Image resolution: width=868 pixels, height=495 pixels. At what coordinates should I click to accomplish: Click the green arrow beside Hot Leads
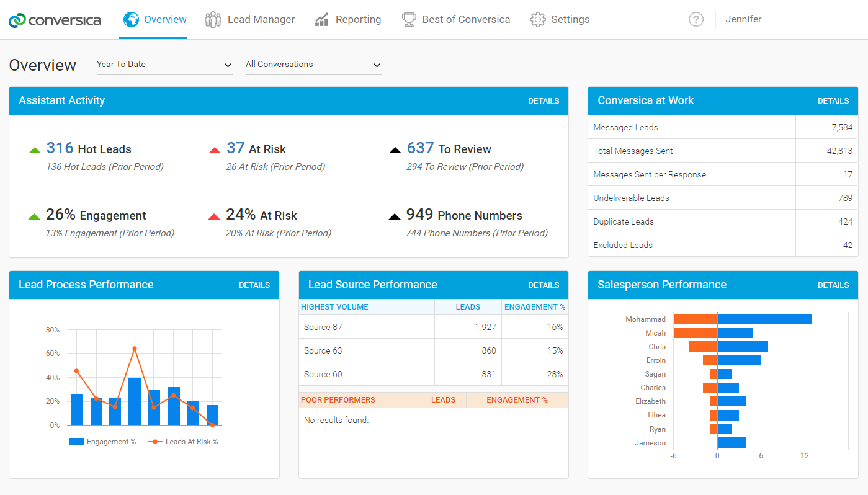click(x=35, y=150)
